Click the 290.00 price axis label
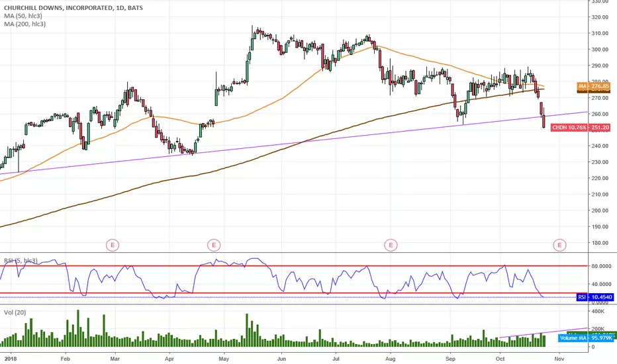617x364 pixels. (600, 66)
